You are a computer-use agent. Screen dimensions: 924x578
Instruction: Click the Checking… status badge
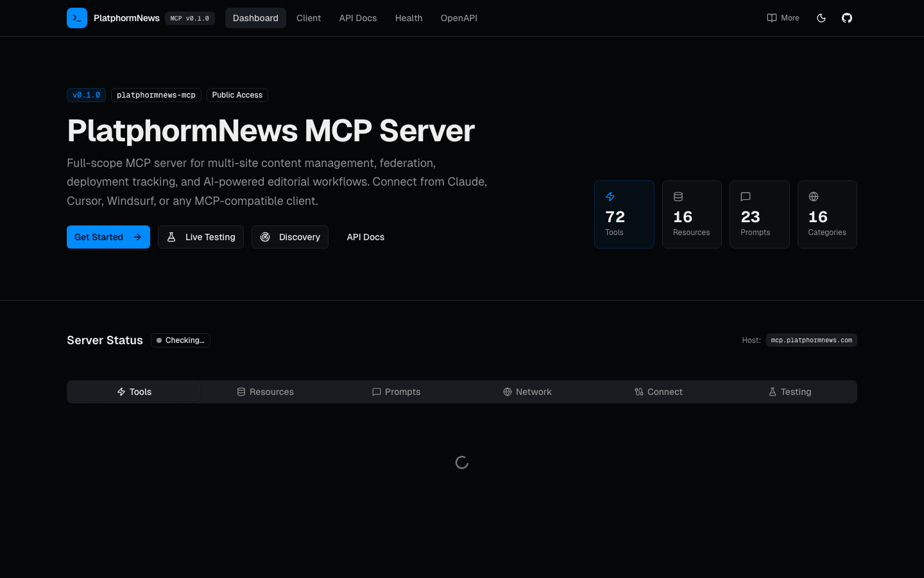click(180, 340)
